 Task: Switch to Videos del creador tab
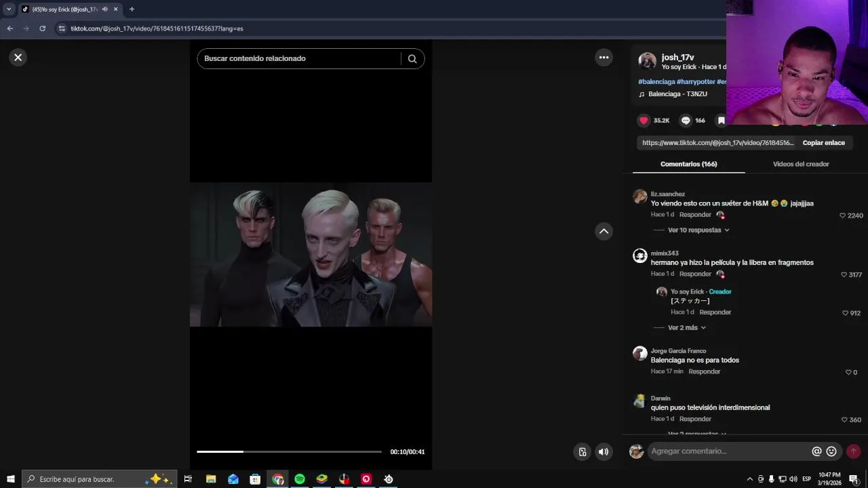[801, 164]
